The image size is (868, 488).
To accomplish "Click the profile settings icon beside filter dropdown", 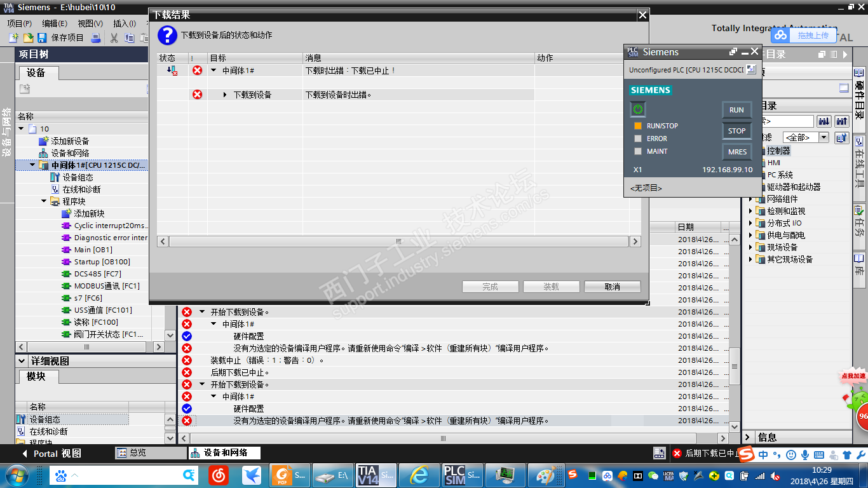I will [x=841, y=137].
